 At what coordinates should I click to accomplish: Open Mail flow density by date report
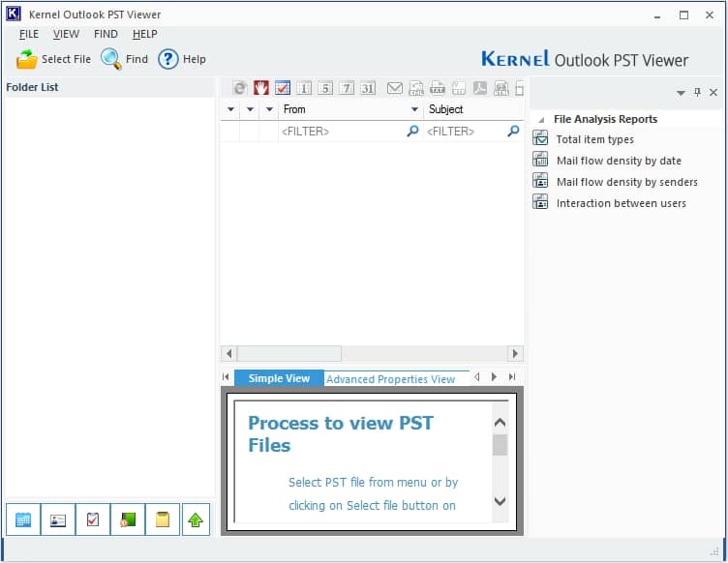point(619,161)
